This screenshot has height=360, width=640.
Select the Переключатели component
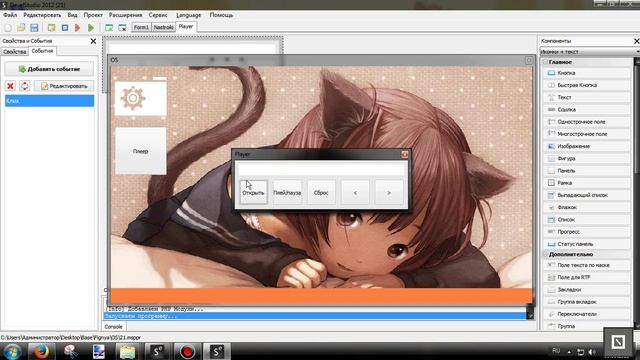(587, 314)
